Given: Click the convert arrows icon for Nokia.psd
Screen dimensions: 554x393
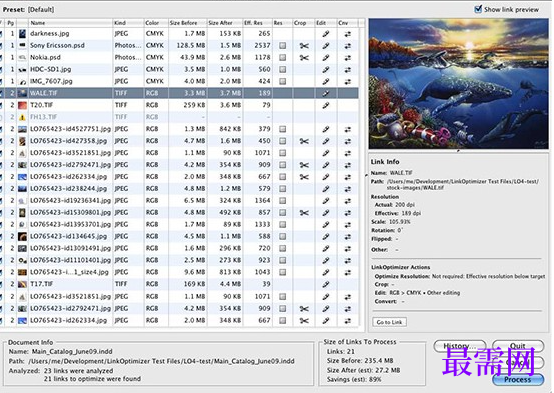Looking at the screenshot, I should tap(348, 58).
